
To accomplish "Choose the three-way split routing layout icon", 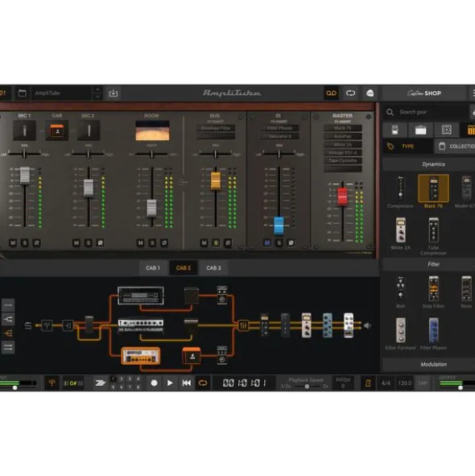I will 8,333.
